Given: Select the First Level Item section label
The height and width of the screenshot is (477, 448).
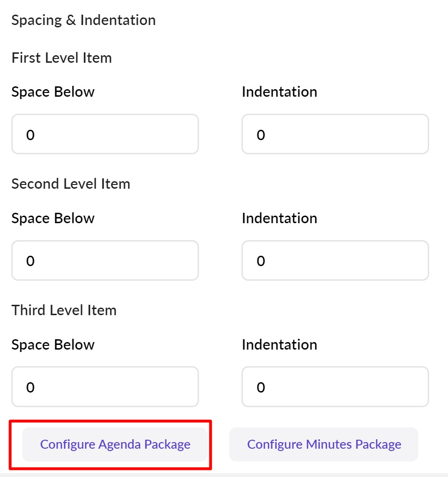Looking at the screenshot, I should [x=62, y=58].
